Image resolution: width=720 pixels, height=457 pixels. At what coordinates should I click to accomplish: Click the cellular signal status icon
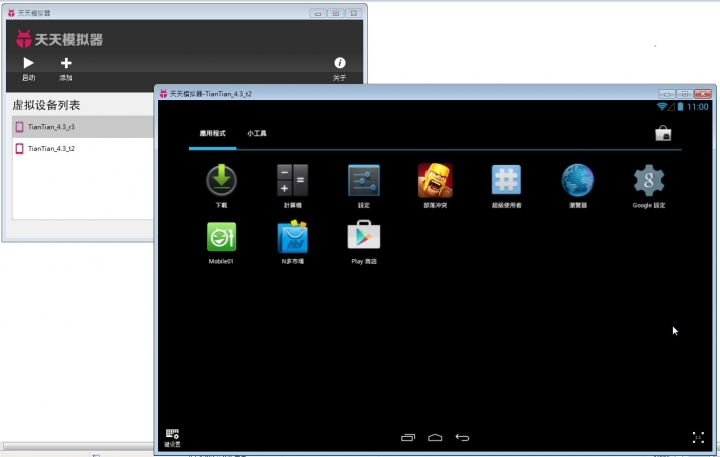coord(671,107)
